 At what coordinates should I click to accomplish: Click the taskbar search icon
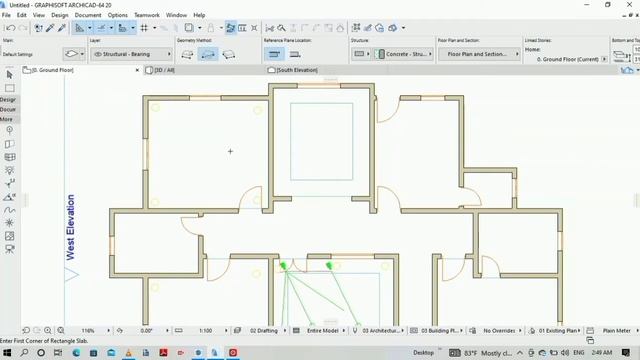coord(24,352)
